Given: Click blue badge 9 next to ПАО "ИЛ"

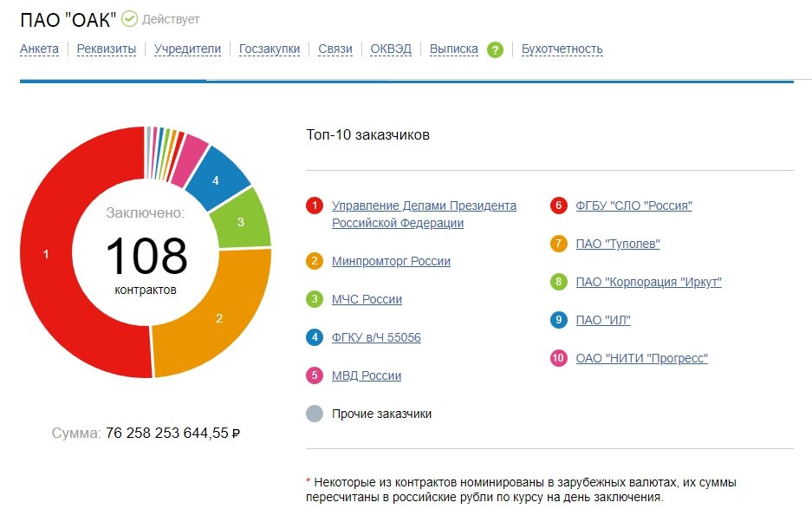Looking at the screenshot, I should [559, 320].
